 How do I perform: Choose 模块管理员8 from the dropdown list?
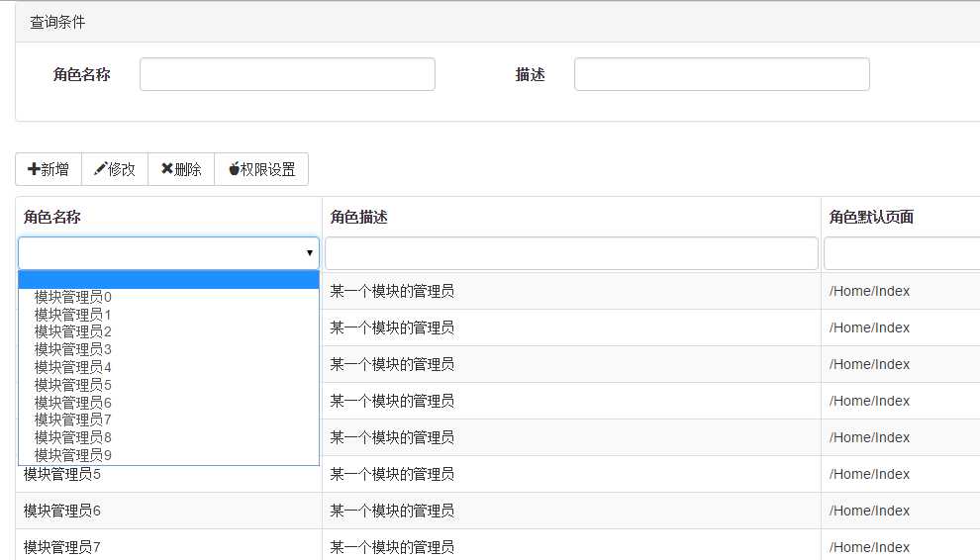168,437
